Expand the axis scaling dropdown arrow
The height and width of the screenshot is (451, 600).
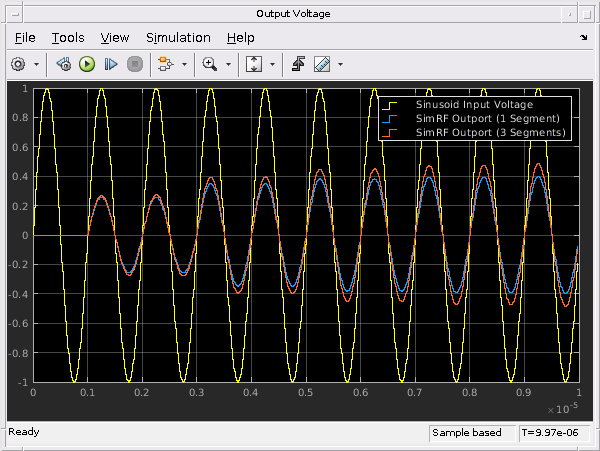coord(272,64)
